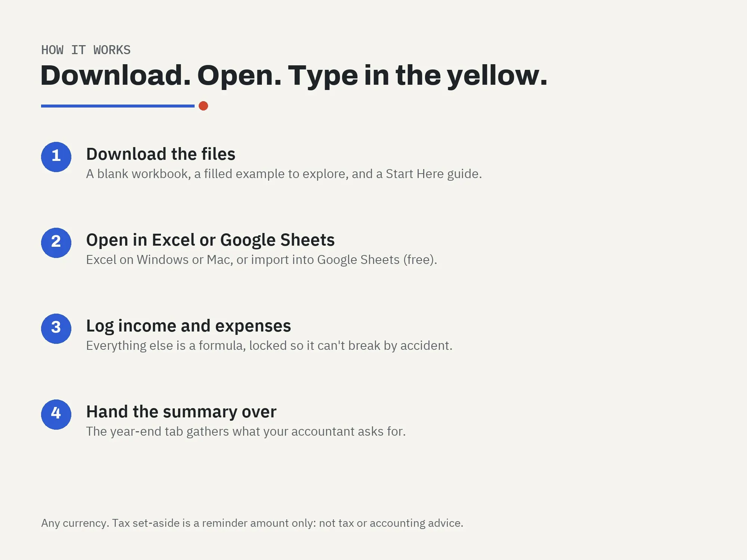This screenshot has width=747, height=560.
Task: Click 'Google Sheets (free)' in step two description
Action: coord(377,260)
